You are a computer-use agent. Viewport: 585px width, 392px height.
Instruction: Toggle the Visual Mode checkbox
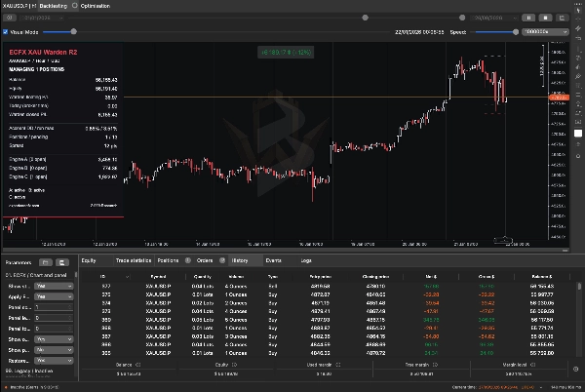[5, 32]
